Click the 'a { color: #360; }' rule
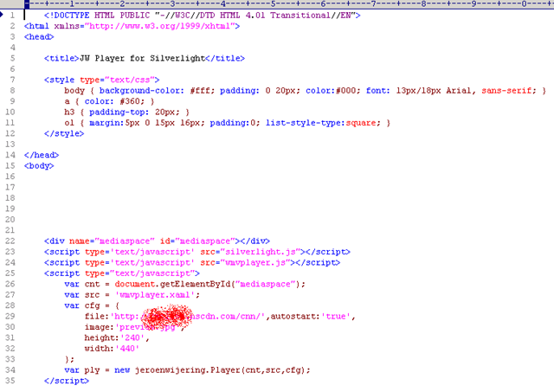Viewport: 554px width, 392px height. pyautogui.click(x=109, y=101)
